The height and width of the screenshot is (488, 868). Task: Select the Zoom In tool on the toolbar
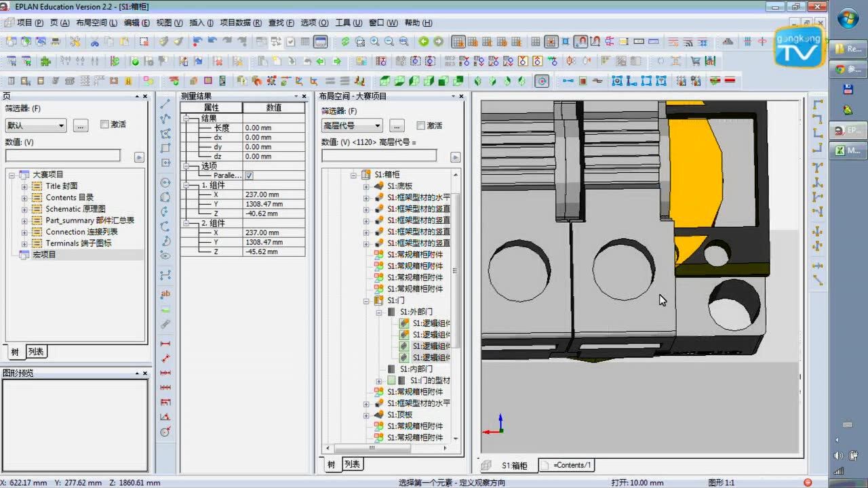point(375,40)
